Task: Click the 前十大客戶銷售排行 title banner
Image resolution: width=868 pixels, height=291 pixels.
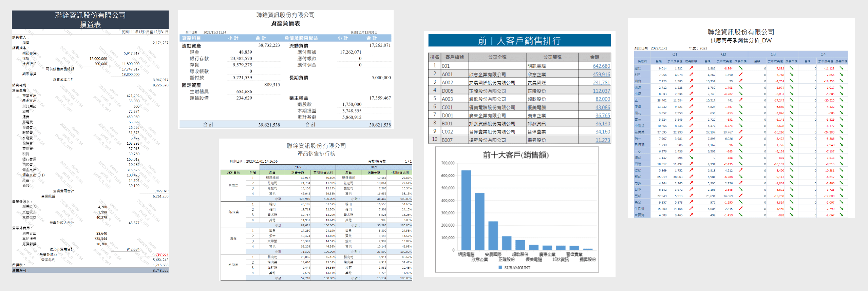Action: [519, 41]
